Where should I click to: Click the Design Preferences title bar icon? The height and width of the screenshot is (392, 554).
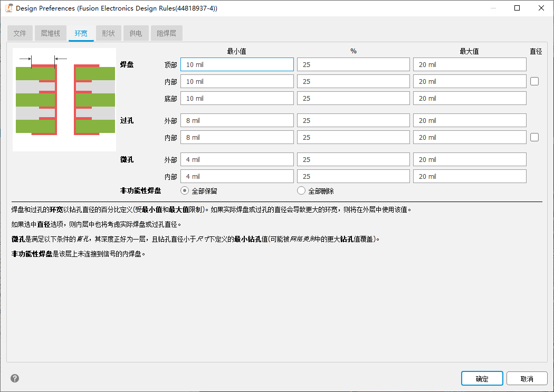pyautogui.click(x=8, y=8)
